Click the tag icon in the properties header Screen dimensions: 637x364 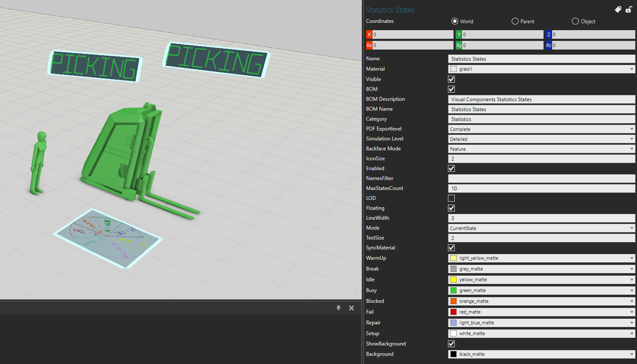pos(618,9)
